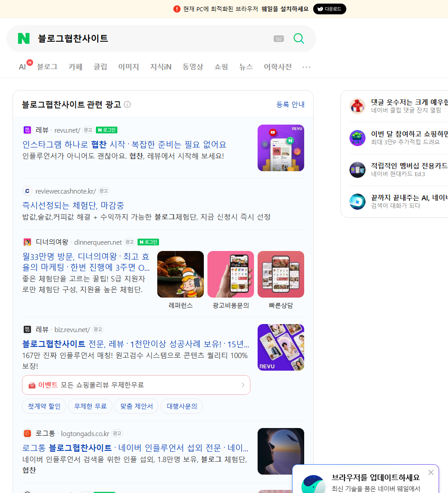
Task: Open the on-screen keyboard icon in search bar
Action: [279, 39]
